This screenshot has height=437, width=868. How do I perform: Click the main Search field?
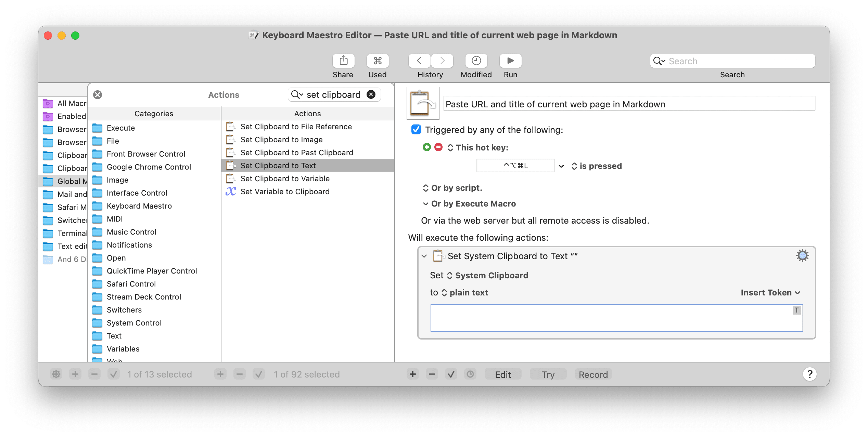[x=732, y=61]
